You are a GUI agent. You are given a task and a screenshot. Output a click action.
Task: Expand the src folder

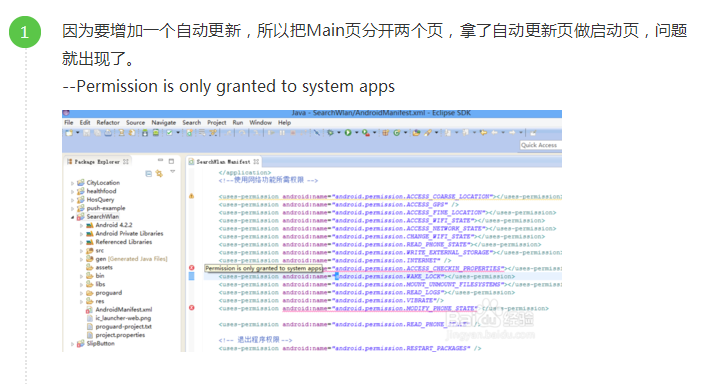pyautogui.click(x=81, y=251)
